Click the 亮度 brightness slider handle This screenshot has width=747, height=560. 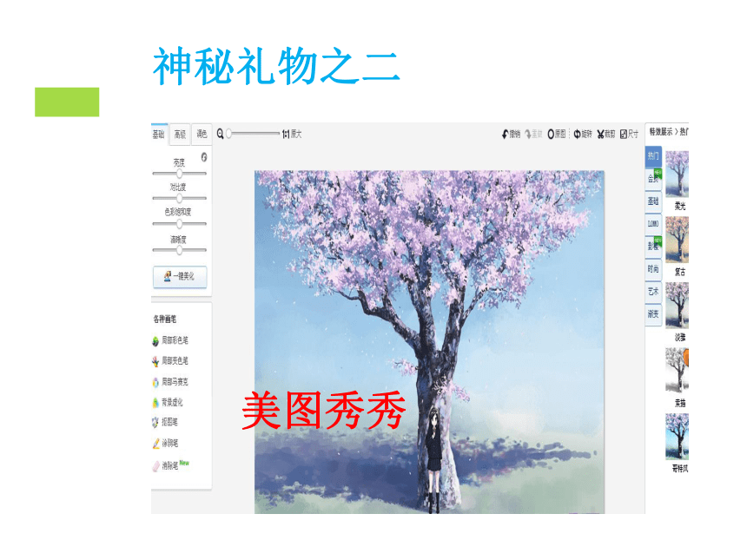coord(180,174)
